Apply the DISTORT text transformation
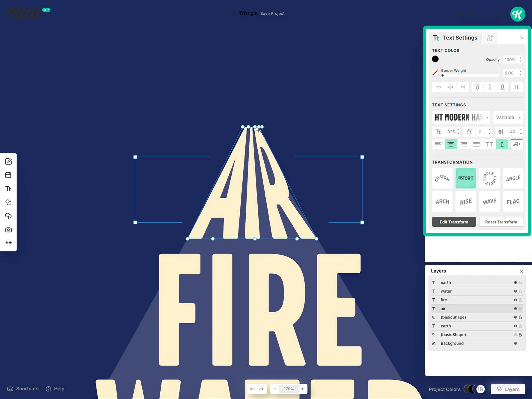532x399 pixels. 465,178
